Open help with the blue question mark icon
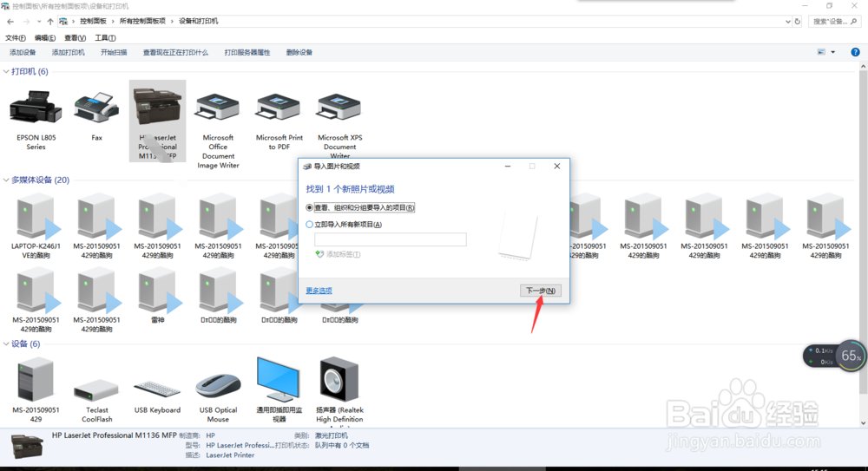The image size is (868, 471). (855, 52)
